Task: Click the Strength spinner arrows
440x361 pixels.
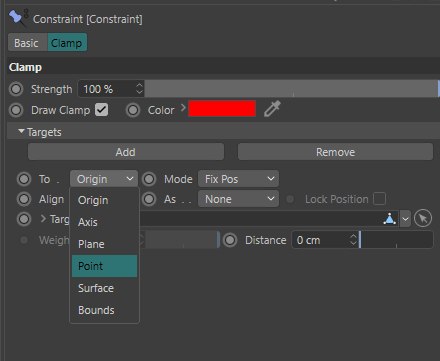Action: coord(139,89)
